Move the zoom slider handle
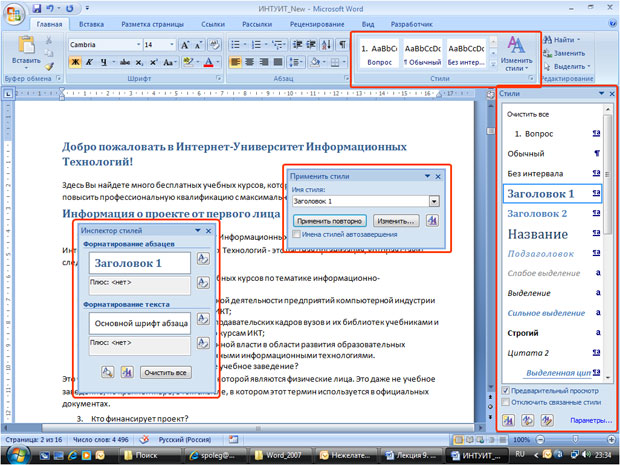This screenshot has width=620, height=465. 575,439
